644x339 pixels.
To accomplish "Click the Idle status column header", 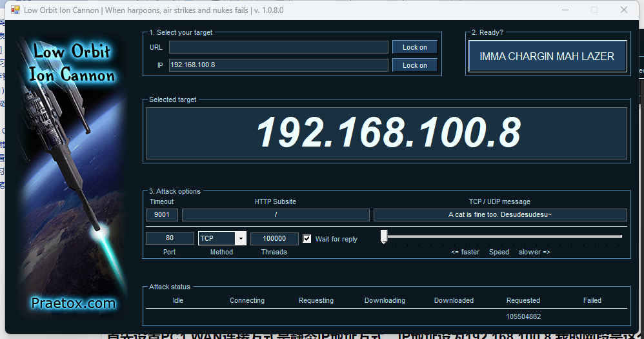I will click(x=178, y=300).
